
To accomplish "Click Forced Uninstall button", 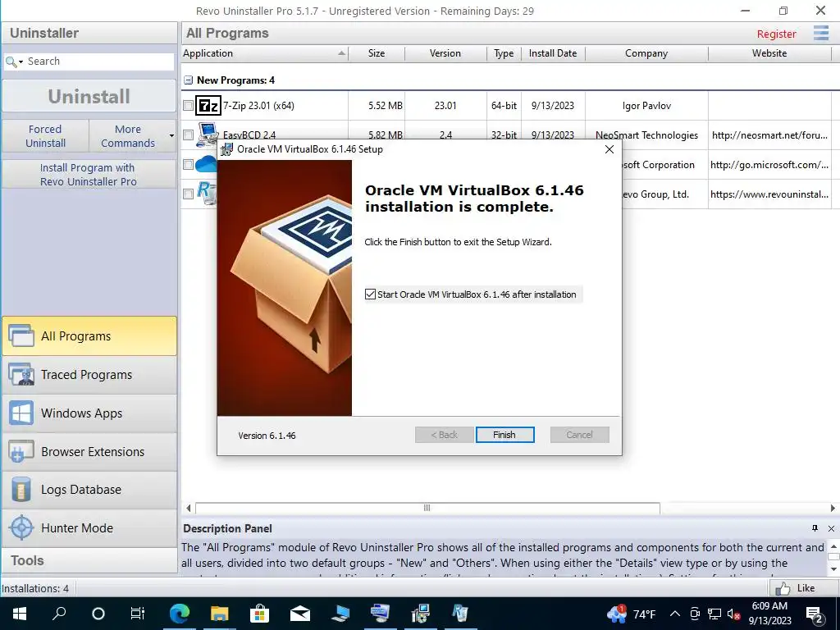I will pyautogui.click(x=46, y=136).
